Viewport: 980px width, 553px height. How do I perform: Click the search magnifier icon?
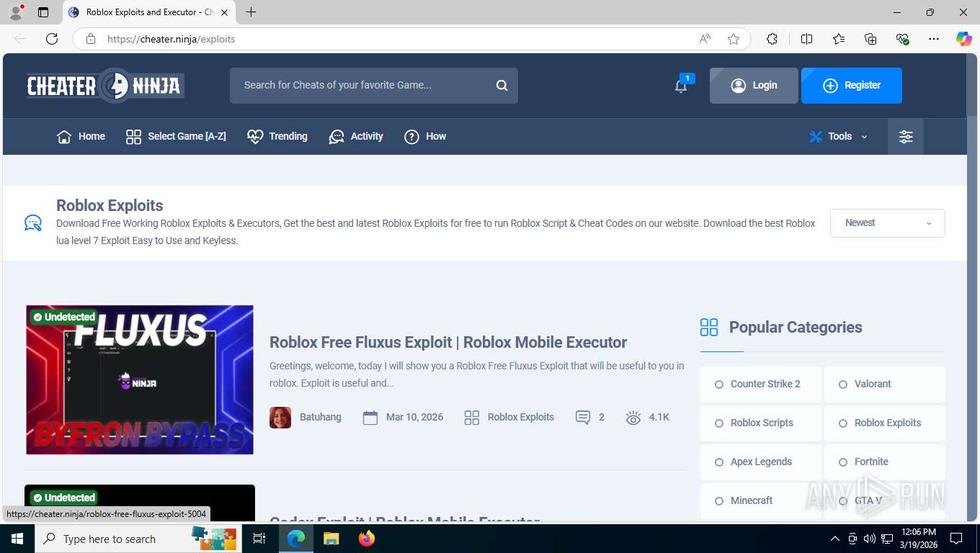(x=502, y=86)
